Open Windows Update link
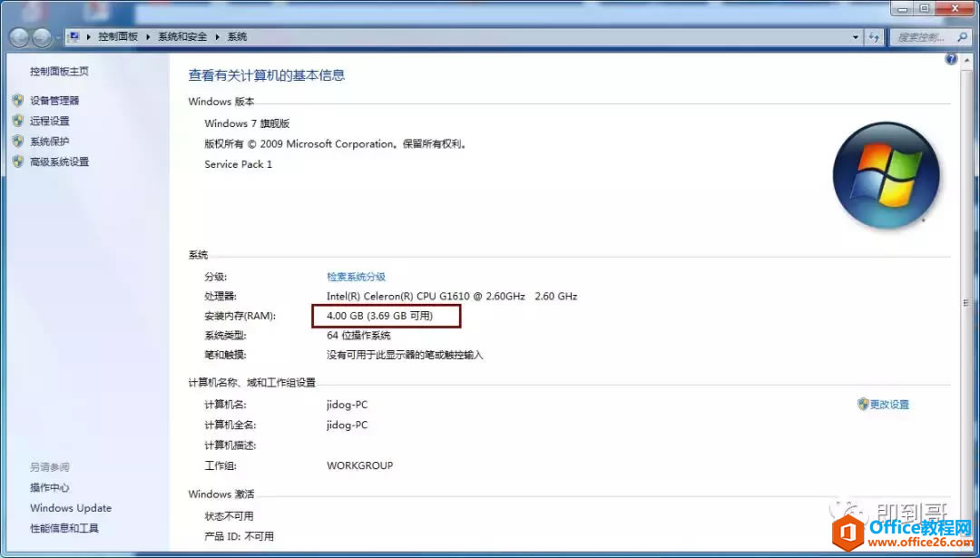Viewport: 980px width, 558px height. (71, 508)
